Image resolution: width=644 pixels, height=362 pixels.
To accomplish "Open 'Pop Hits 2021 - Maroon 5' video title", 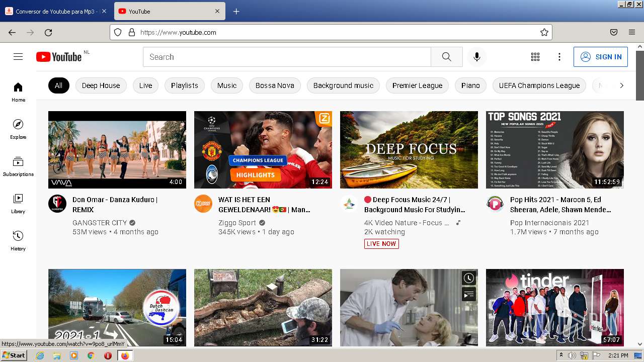I will [560, 205].
